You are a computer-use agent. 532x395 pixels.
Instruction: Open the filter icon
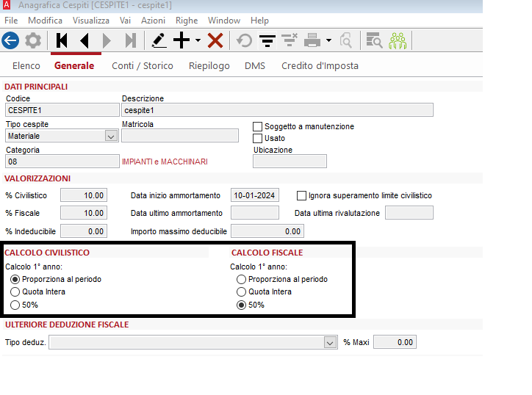pyautogui.click(x=267, y=40)
